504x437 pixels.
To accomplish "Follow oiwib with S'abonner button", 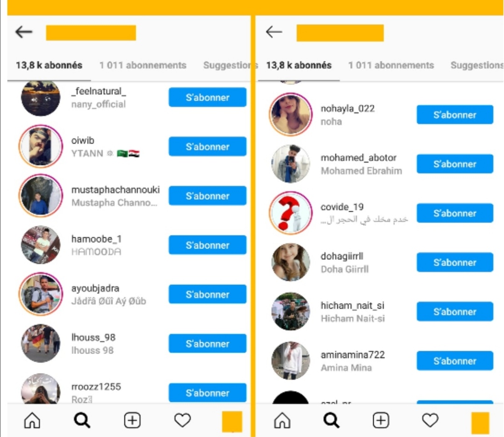I will click(208, 146).
